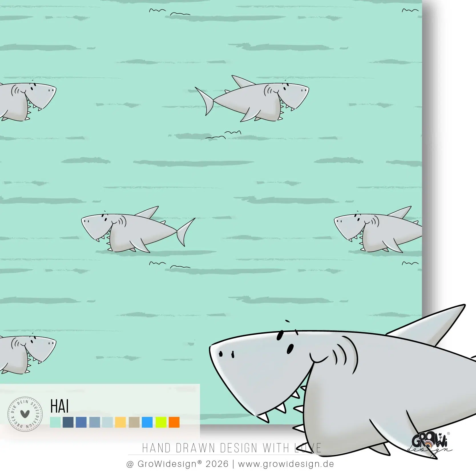Pick the lime green color swatch
This screenshot has width=476, height=476.
pos(161,422)
